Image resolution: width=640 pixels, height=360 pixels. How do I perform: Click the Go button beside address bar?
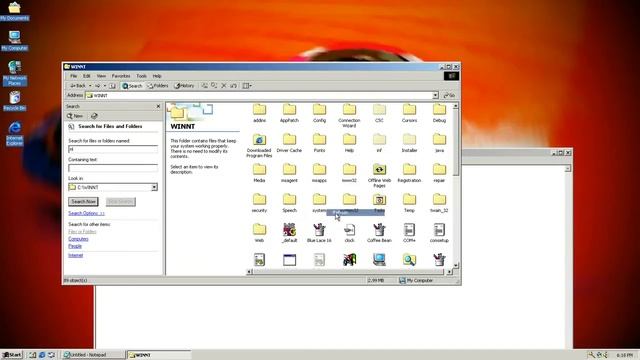click(x=449, y=95)
